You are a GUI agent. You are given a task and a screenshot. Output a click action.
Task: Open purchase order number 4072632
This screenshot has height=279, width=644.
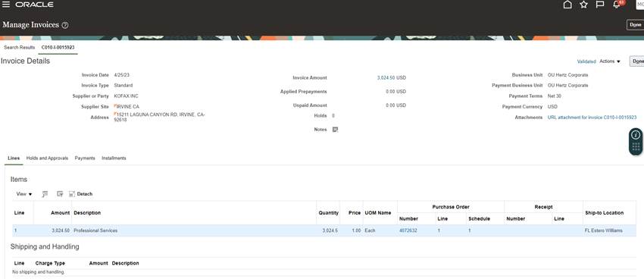coord(408,231)
